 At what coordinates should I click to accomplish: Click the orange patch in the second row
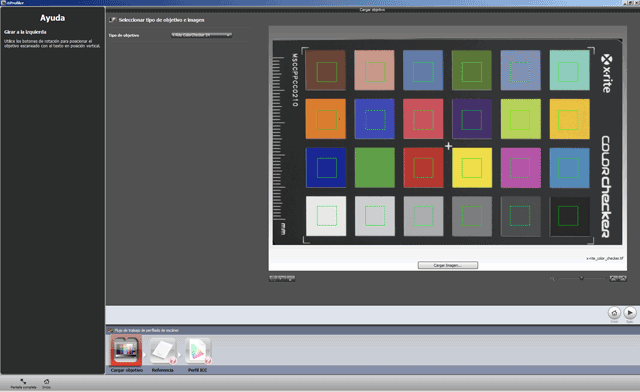pos(326,119)
